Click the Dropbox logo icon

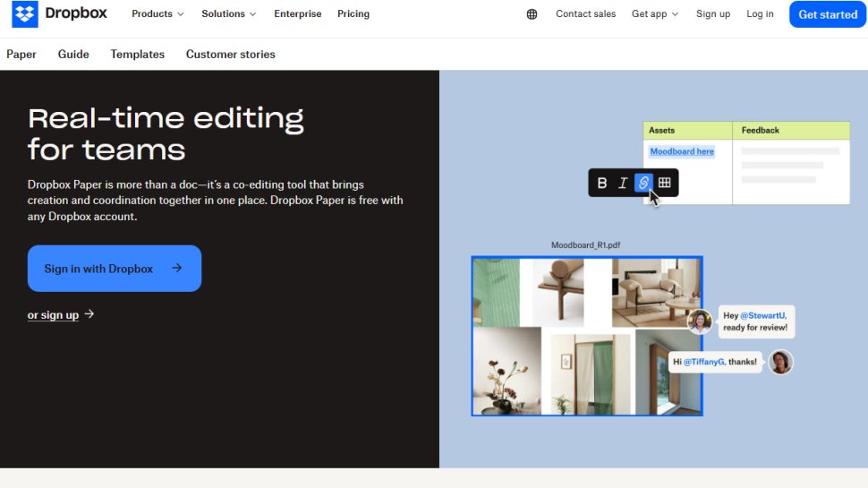coord(25,13)
